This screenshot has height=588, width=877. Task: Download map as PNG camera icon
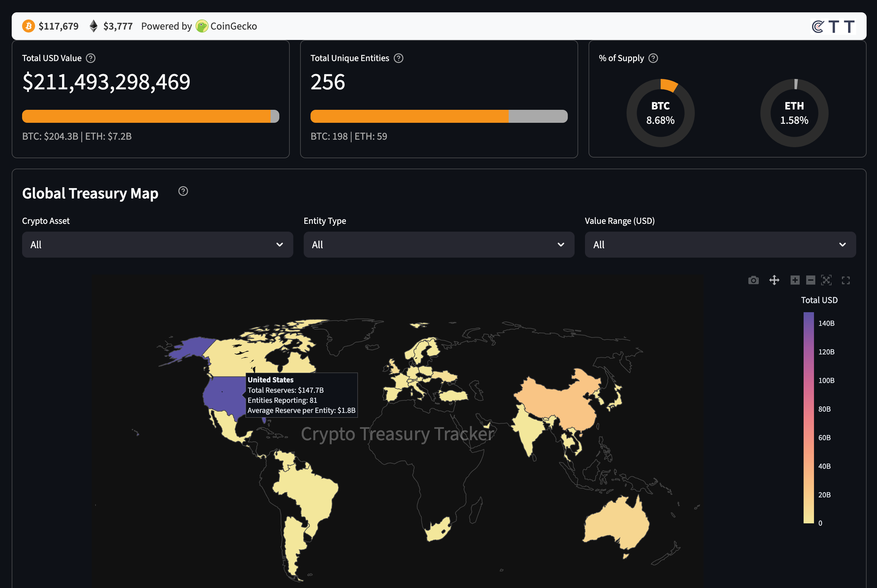click(753, 280)
